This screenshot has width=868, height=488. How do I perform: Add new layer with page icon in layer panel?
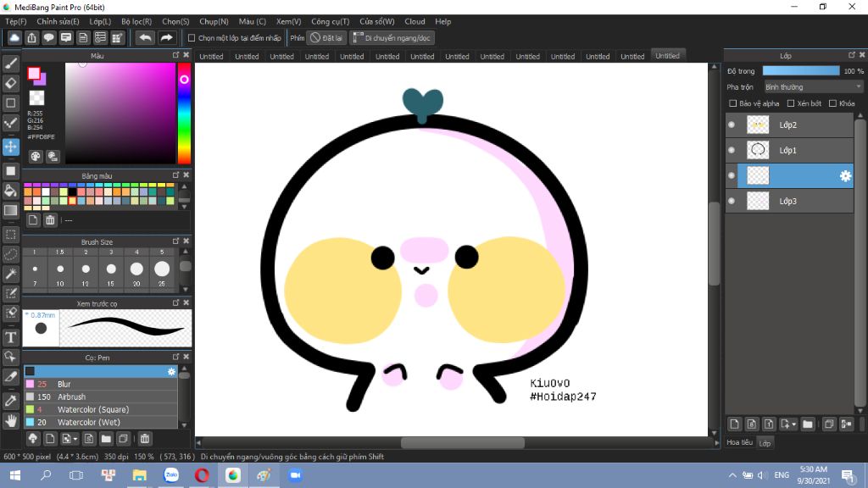tap(734, 424)
